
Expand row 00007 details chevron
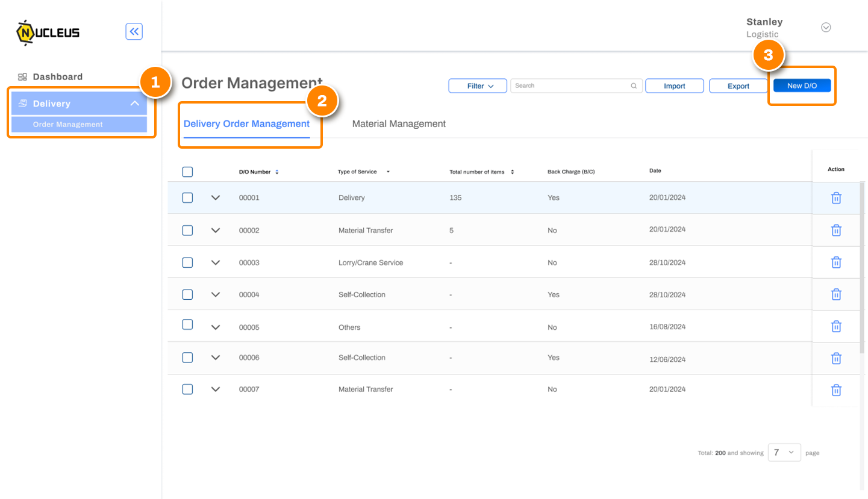pos(216,389)
